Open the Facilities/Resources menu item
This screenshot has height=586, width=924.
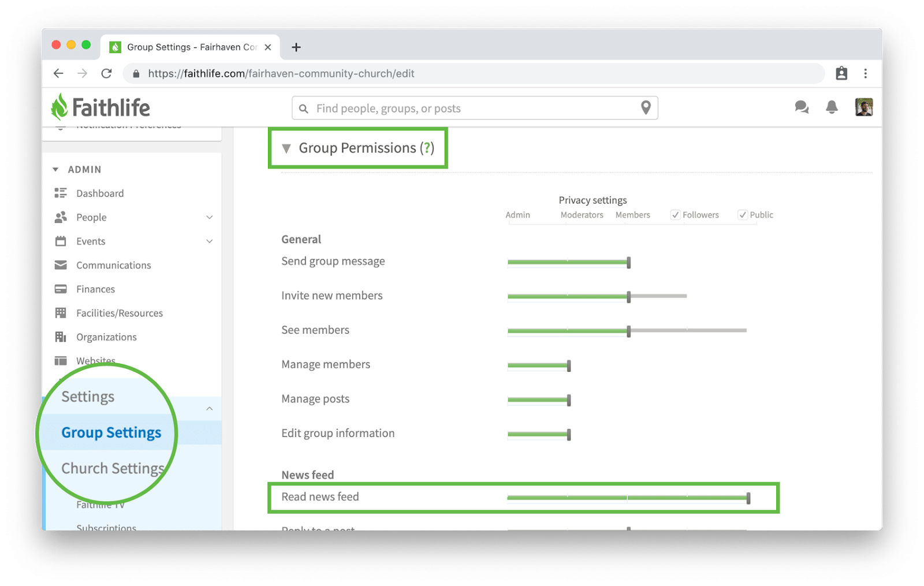pyautogui.click(x=120, y=313)
